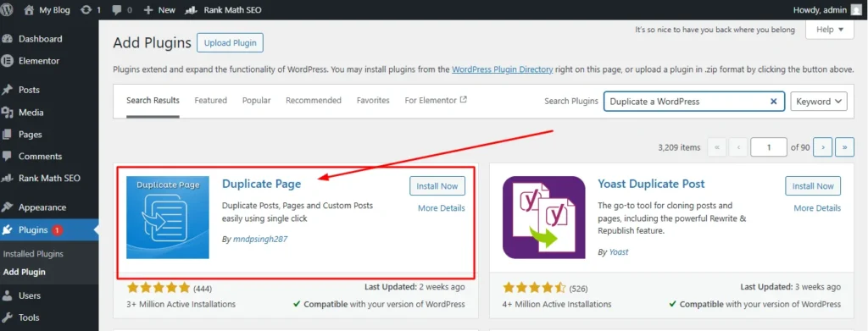868x331 pixels.
Task: Open the Yoast author link
Action: pos(618,252)
